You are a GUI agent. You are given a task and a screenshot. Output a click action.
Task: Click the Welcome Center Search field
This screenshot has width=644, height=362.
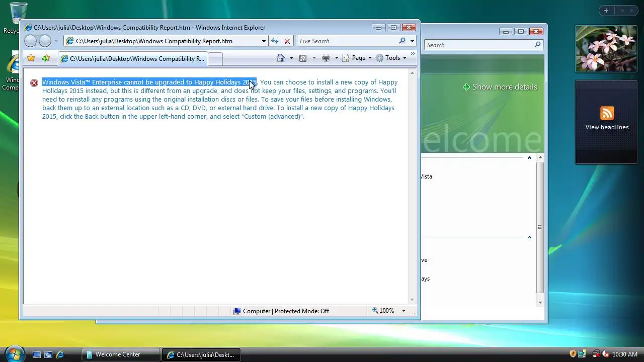tap(478, 45)
